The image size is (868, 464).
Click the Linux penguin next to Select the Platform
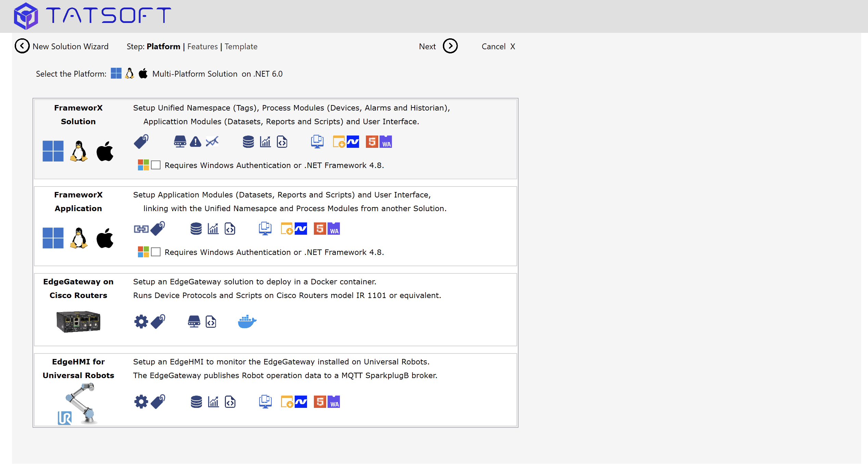click(x=129, y=74)
